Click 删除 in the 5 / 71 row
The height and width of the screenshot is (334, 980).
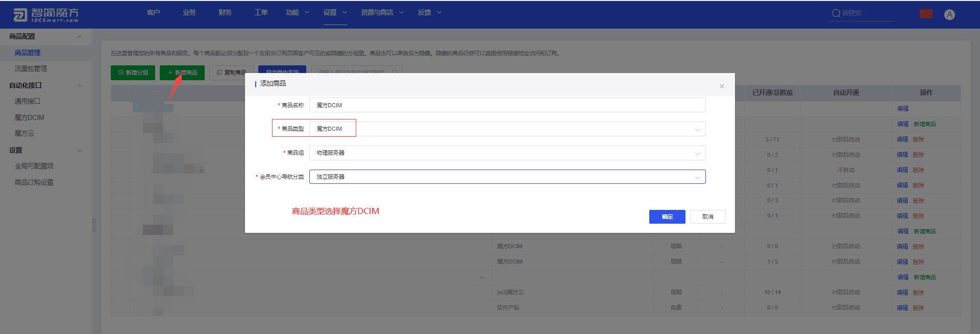(x=918, y=139)
